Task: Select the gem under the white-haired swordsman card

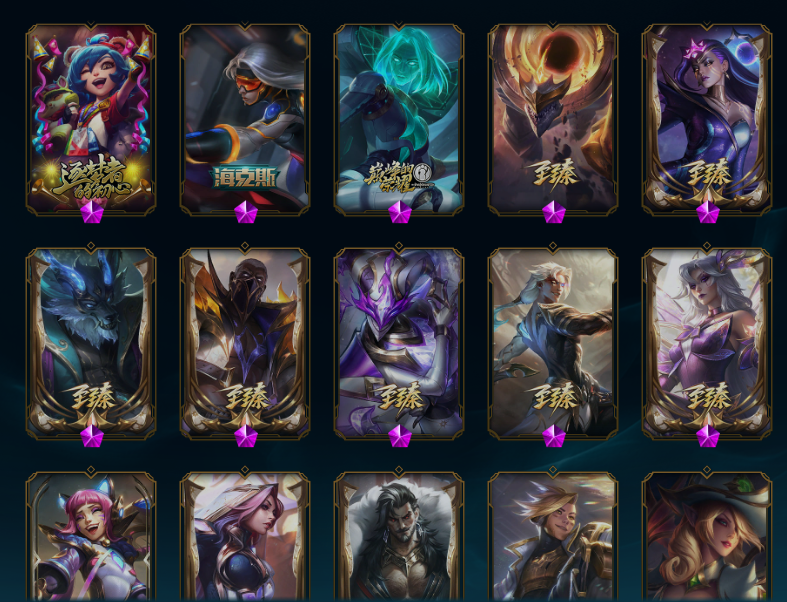Action: 554,436
